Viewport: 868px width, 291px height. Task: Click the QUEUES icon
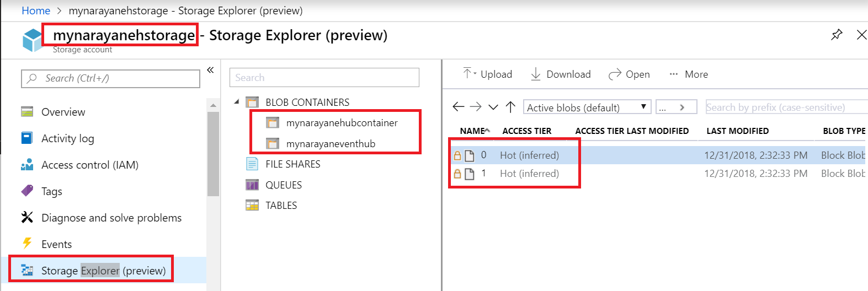coord(252,185)
